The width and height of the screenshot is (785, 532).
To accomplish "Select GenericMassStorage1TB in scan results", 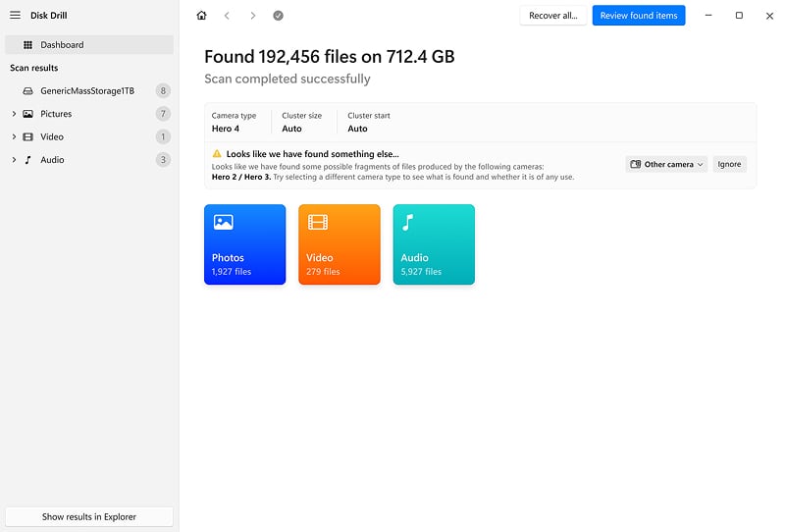I will (89, 90).
